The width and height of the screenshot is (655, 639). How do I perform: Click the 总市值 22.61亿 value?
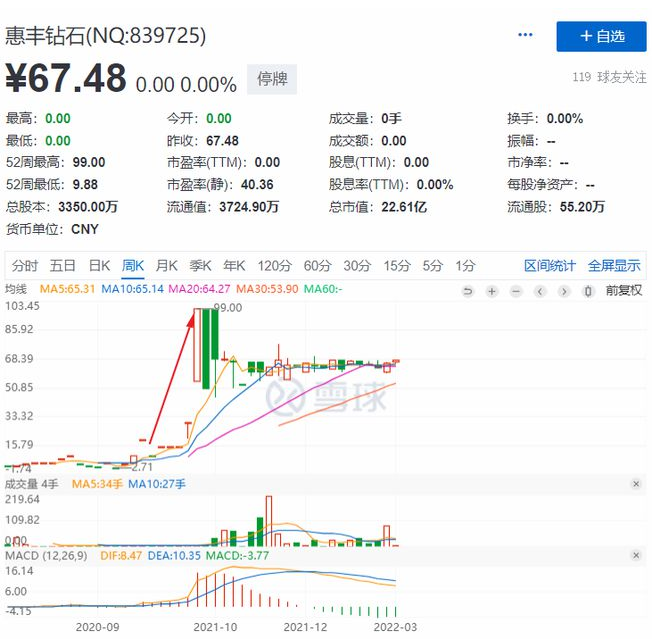[x=404, y=207]
